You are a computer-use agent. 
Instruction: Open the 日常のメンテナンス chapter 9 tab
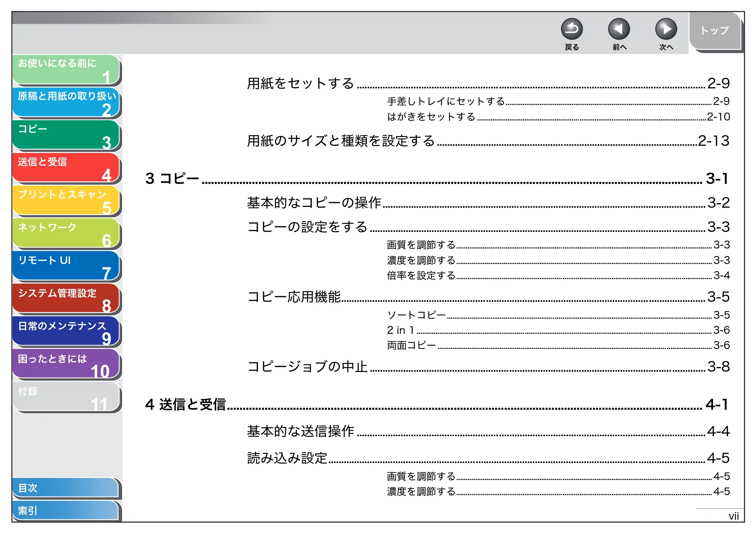[66, 332]
